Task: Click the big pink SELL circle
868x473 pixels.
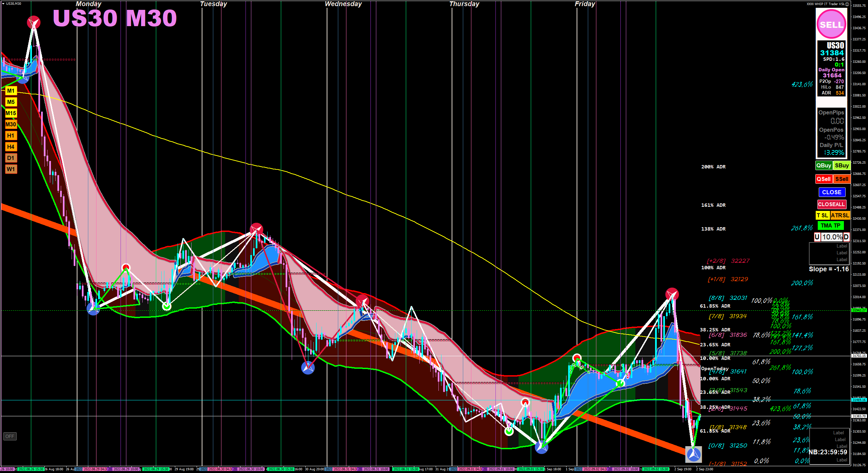Action: [x=831, y=24]
